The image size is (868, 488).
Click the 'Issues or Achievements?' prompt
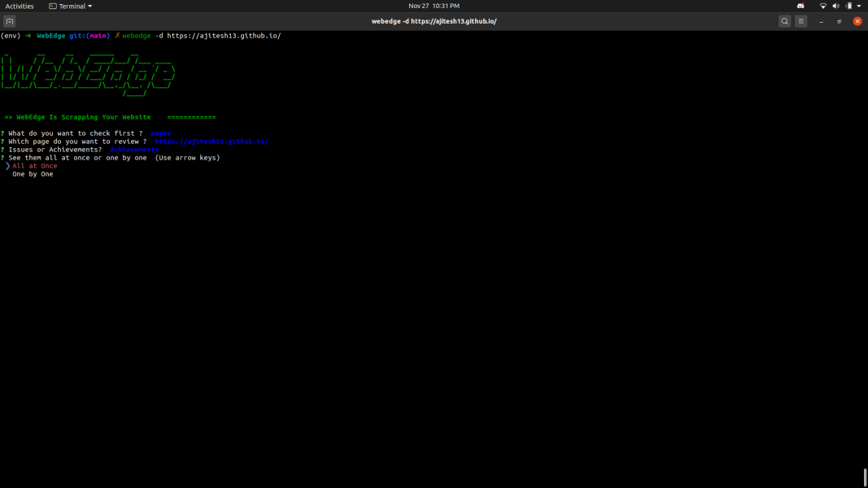[55, 150]
